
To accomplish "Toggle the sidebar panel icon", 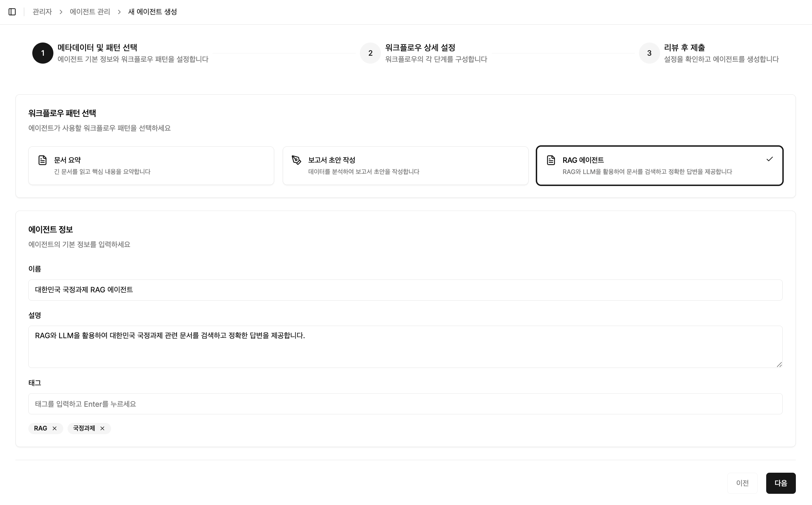I will coord(12,12).
